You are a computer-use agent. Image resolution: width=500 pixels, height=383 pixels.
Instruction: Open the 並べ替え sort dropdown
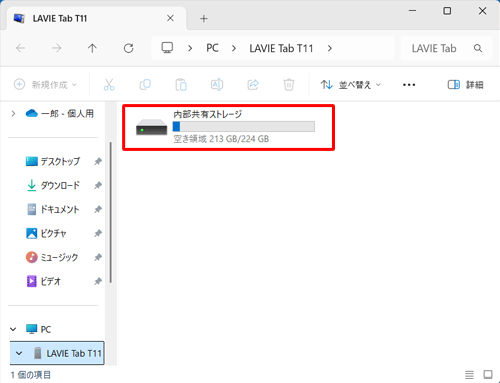[351, 85]
